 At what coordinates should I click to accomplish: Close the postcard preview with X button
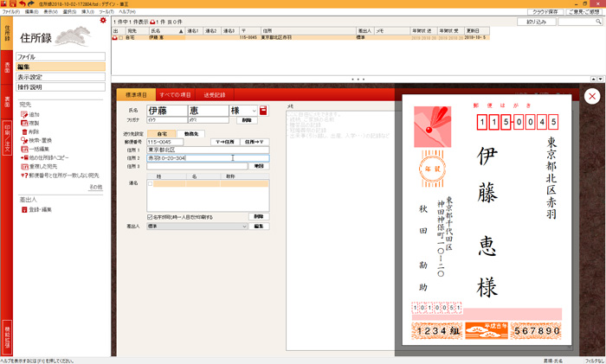tap(592, 96)
